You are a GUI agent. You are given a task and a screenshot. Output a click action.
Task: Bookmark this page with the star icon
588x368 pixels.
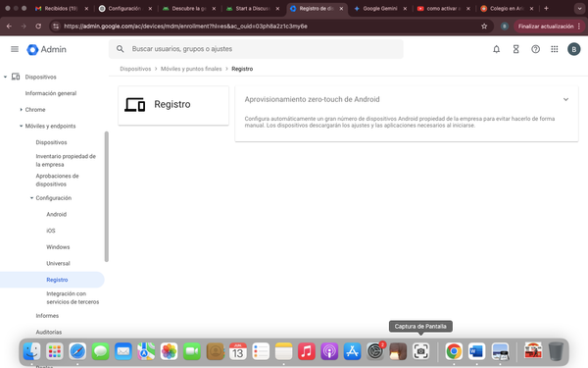click(484, 26)
